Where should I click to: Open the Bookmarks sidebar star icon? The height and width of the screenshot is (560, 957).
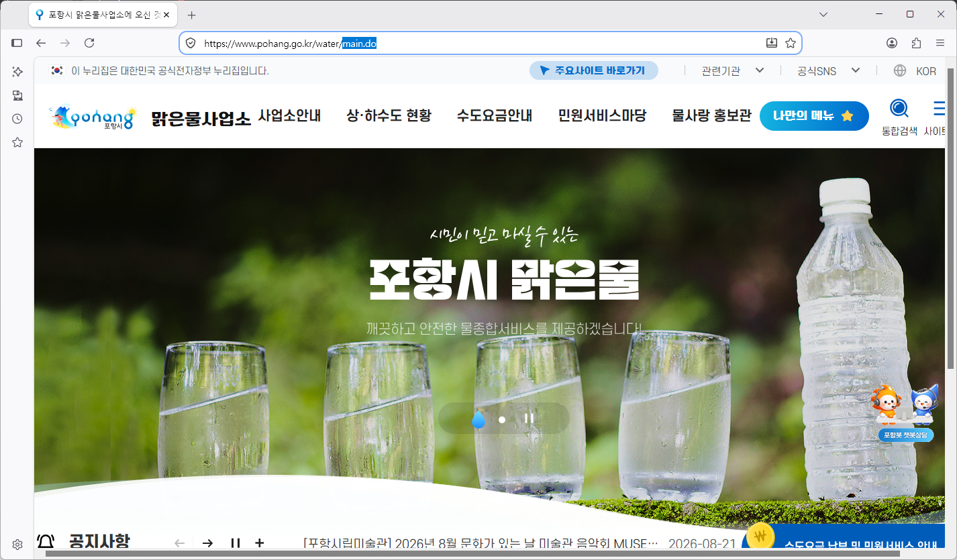pos(17,142)
